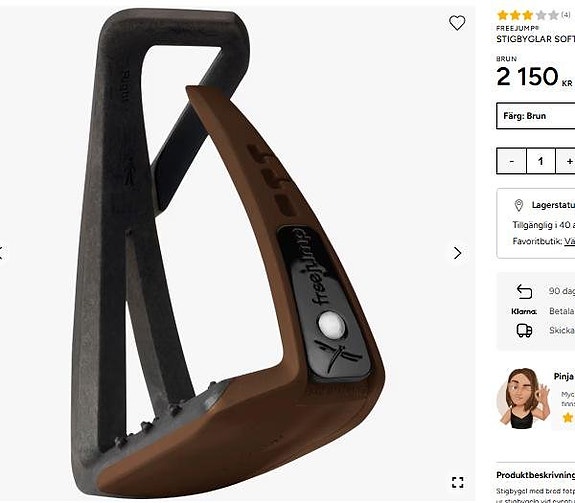
Task: Click the stock location pin icon
Action: point(519,205)
